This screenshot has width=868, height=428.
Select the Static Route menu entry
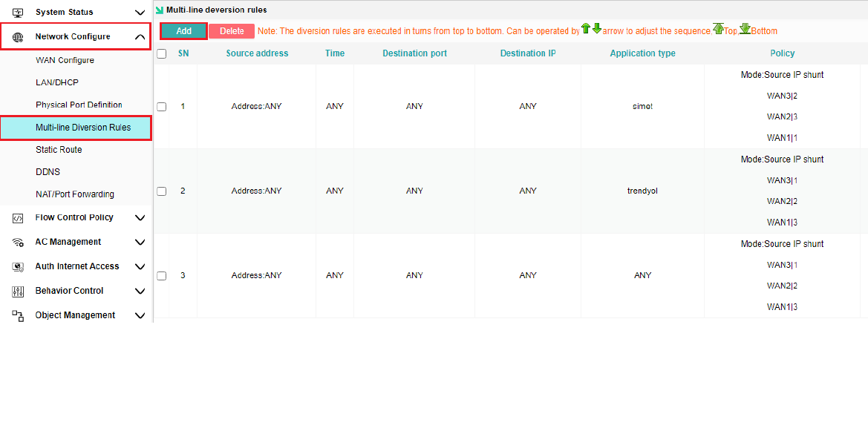(59, 150)
